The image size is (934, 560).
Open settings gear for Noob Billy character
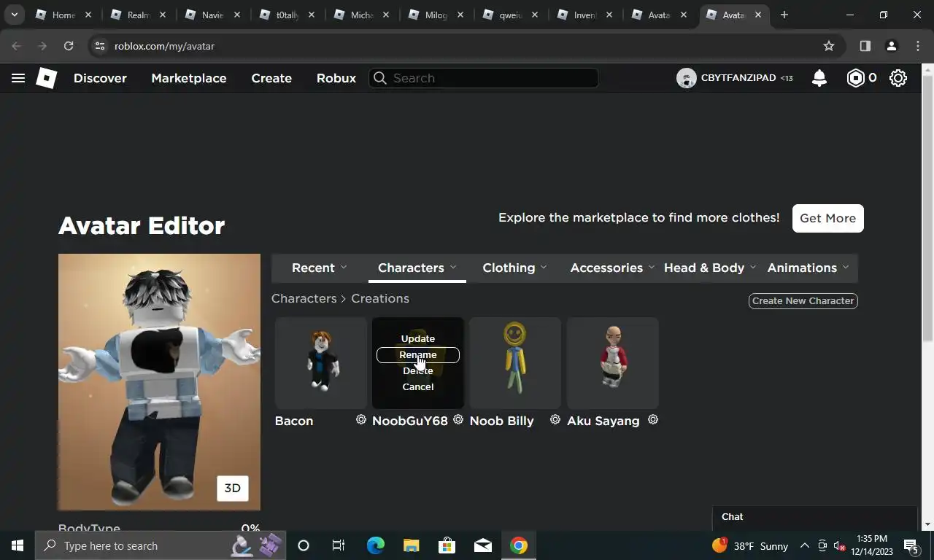pyautogui.click(x=555, y=420)
